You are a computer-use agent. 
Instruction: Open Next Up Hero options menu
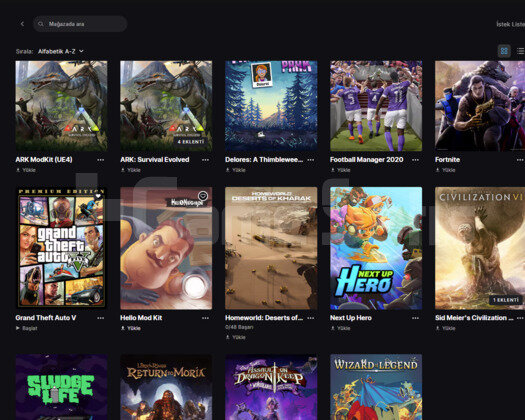click(416, 318)
